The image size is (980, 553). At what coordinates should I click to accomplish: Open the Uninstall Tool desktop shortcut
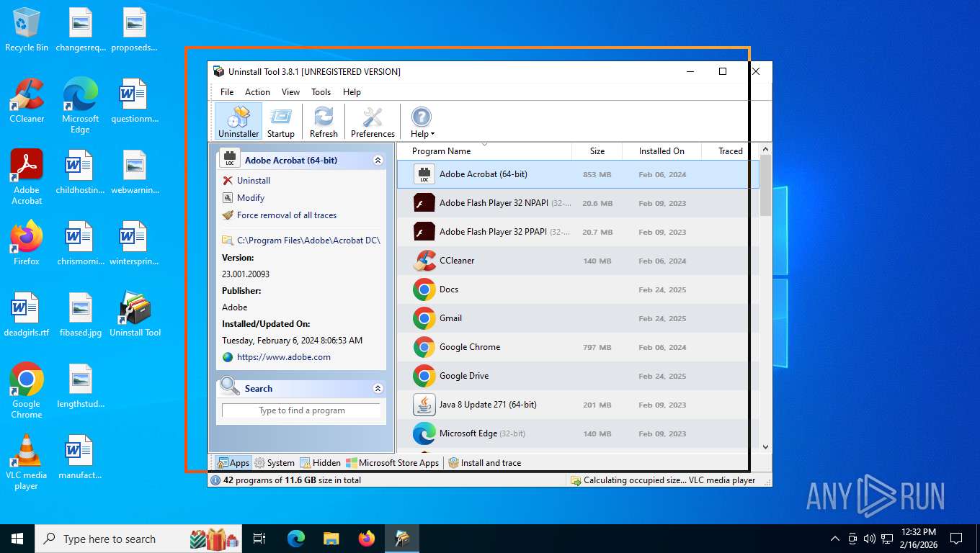pyautogui.click(x=135, y=315)
